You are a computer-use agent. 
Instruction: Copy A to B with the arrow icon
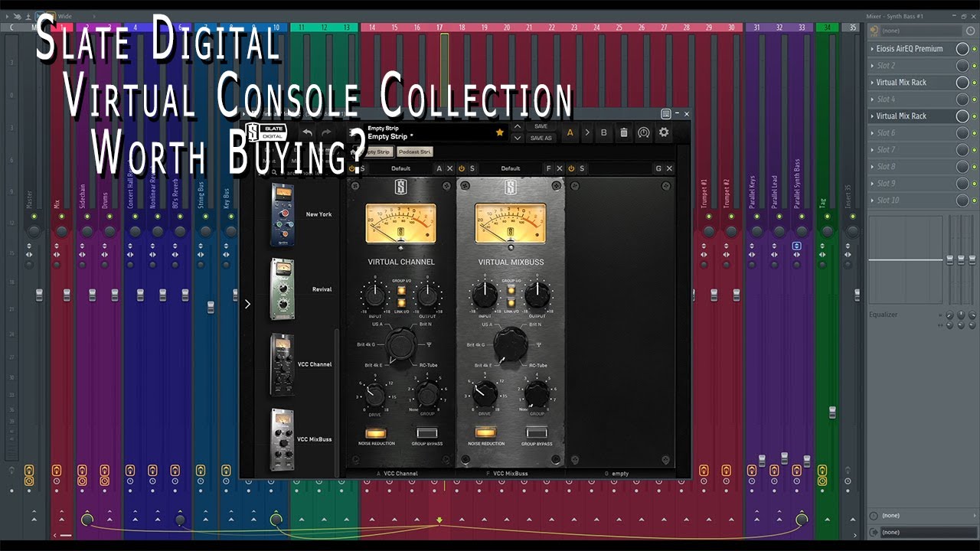click(x=587, y=132)
